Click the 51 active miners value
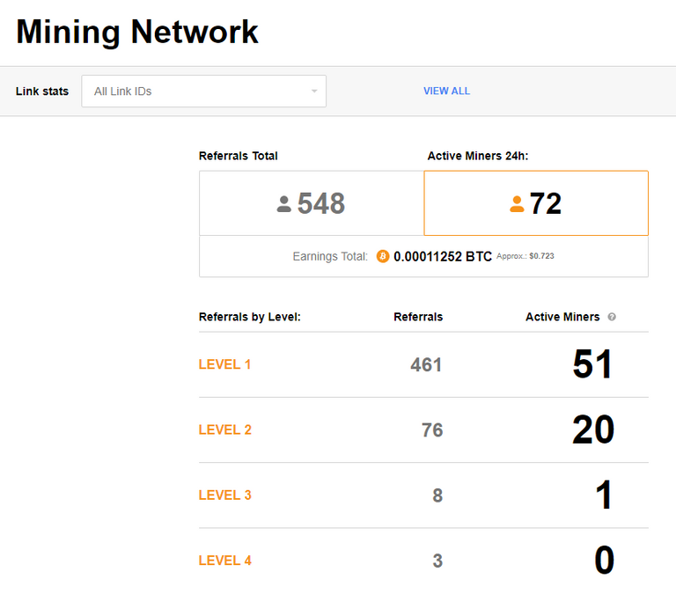Screen dimensions: 676x616 point(592,364)
